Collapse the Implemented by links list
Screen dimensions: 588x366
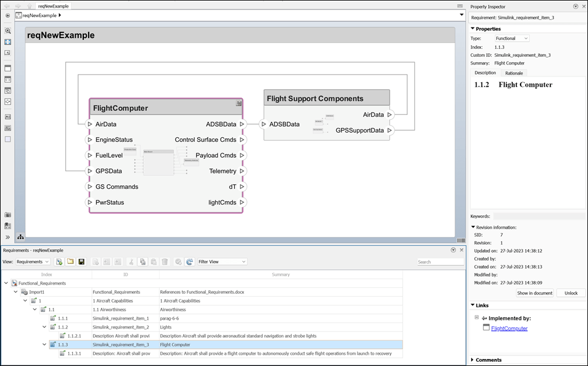click(x=475, y=318)
